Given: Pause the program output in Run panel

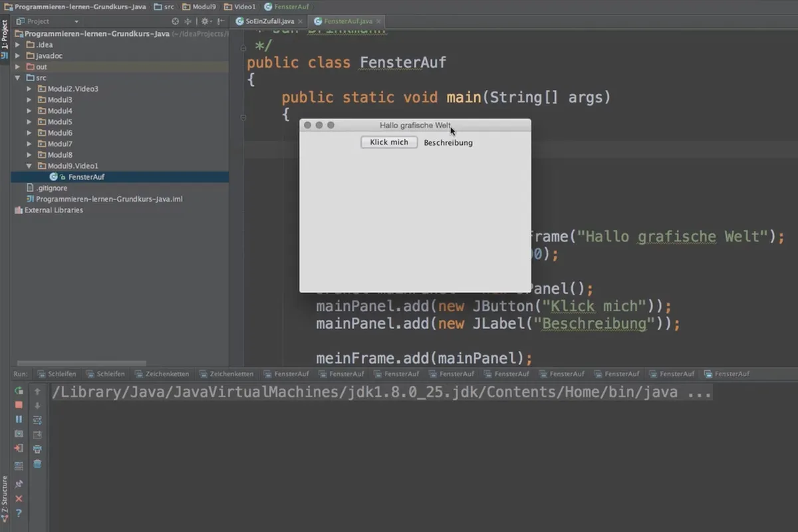Looking at the screenshot, I should [19, 419].
